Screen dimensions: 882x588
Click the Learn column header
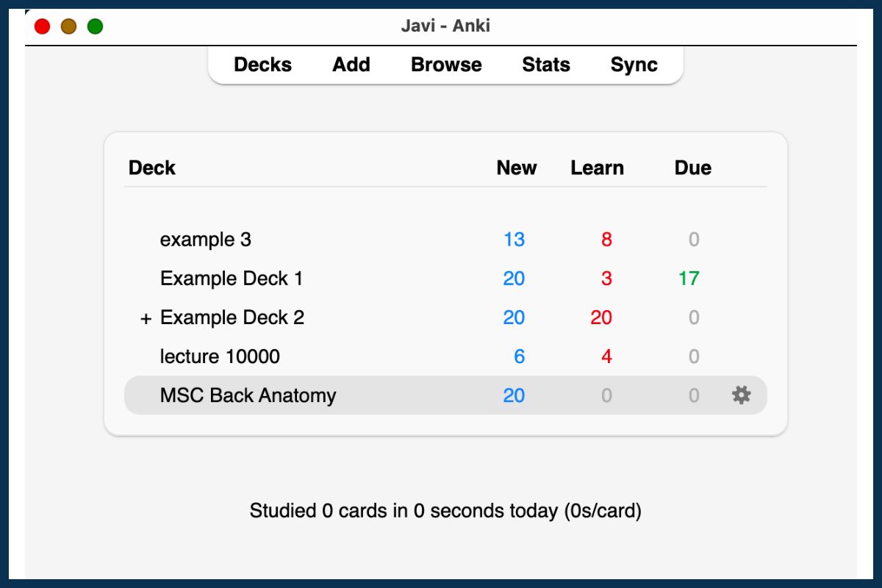pos(597,168)
